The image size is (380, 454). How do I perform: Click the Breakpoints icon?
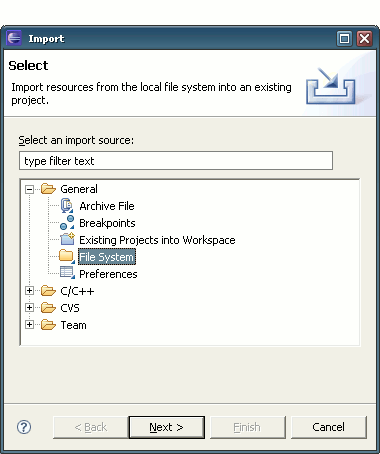click(x=67, y=223)
